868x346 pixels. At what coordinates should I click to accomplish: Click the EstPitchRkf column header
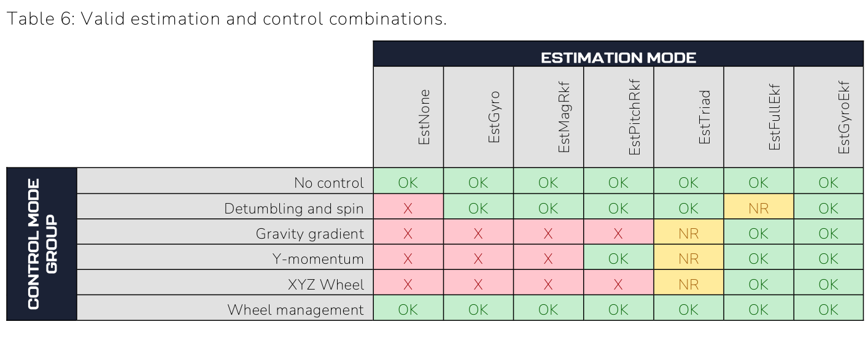point(634,117)
